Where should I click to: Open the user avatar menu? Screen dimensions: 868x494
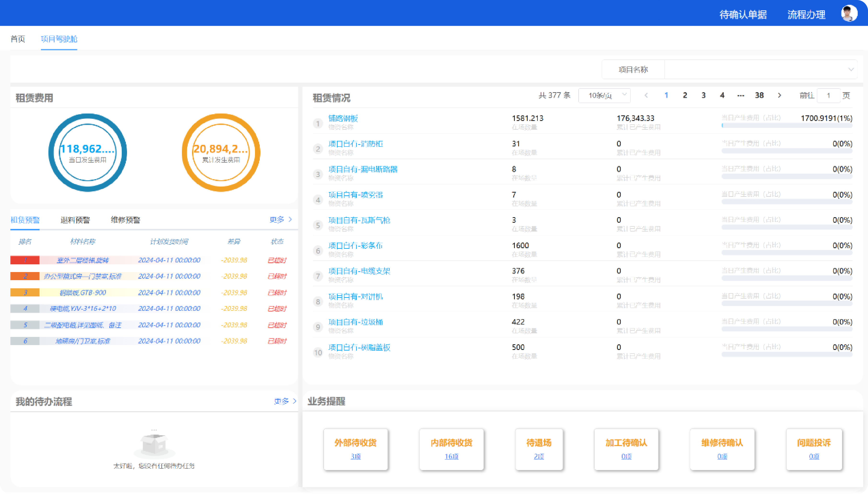pos(849,14)
